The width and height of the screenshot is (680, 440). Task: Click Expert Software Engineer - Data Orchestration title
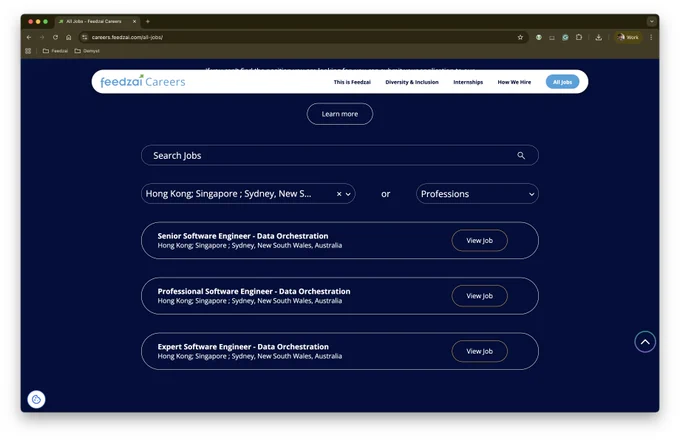(x=243, y=347)
